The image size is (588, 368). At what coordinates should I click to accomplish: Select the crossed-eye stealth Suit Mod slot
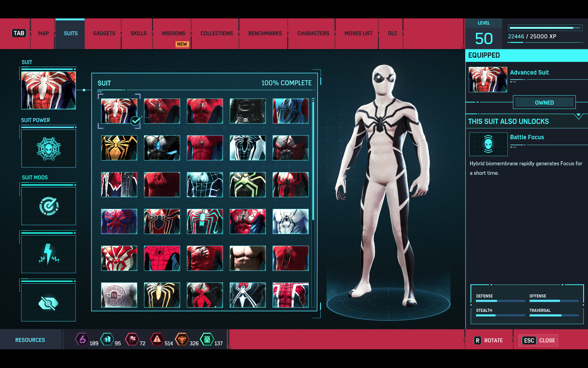coord(48,303)
